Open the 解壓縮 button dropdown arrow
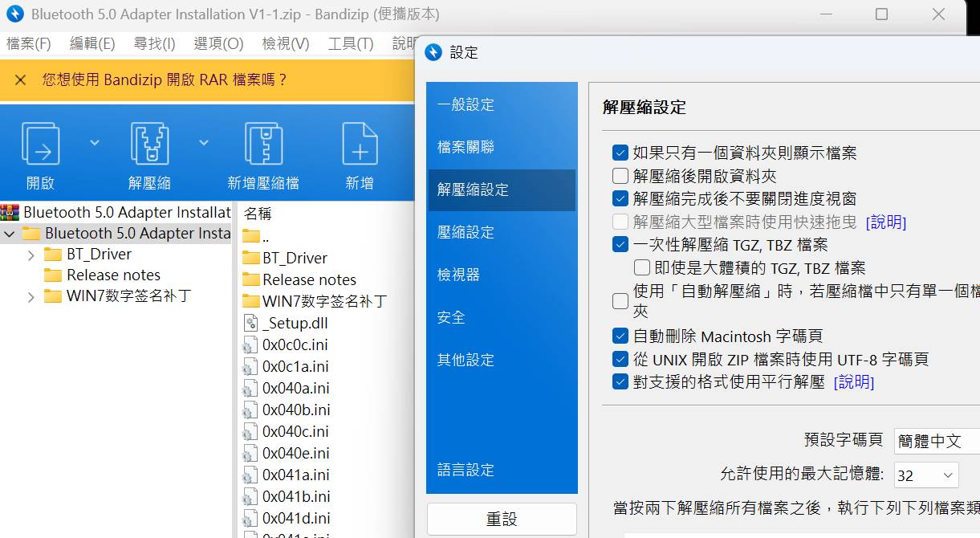 click(x=204, y=143)
